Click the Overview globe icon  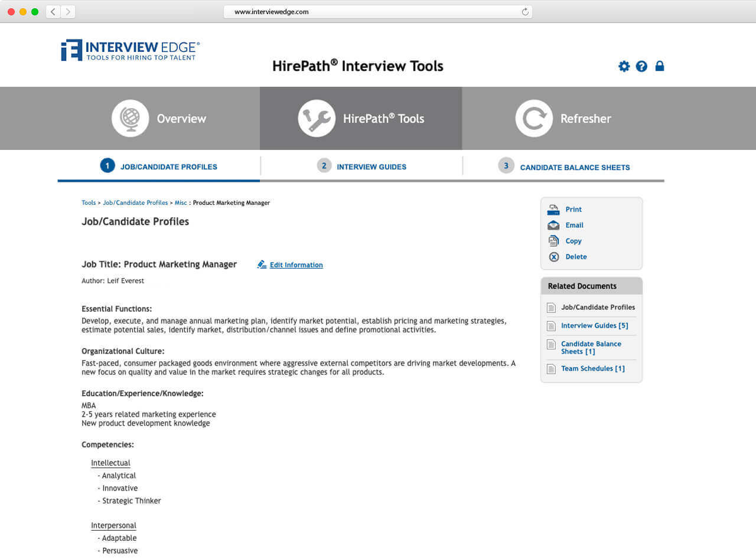tap(130, 118)
